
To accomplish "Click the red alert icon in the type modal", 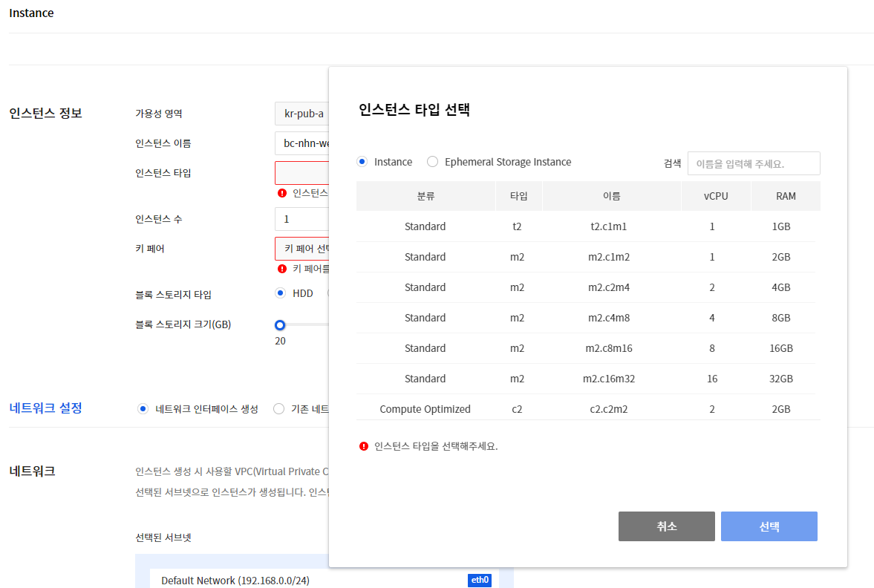I will [365, 445].
